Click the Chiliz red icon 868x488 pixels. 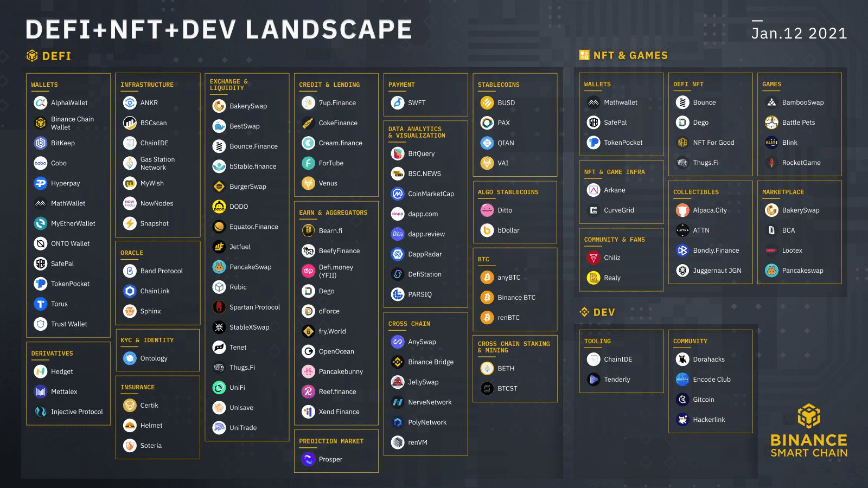(x=593, y=258)
